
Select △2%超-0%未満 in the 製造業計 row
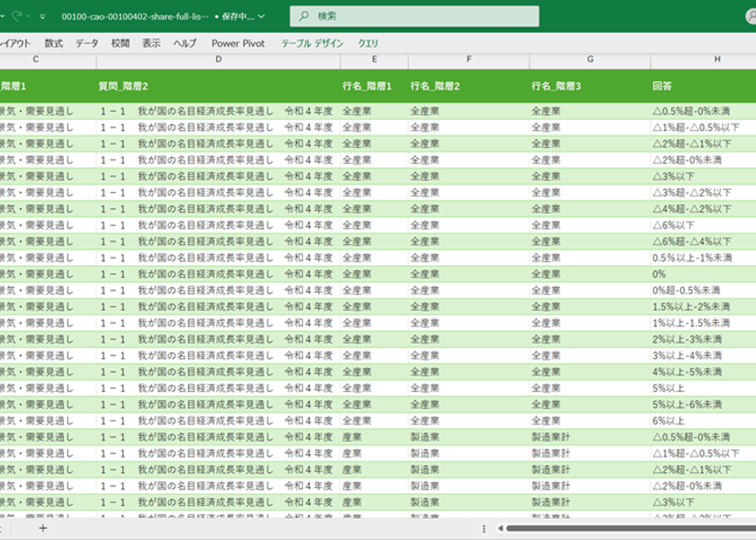704,486
